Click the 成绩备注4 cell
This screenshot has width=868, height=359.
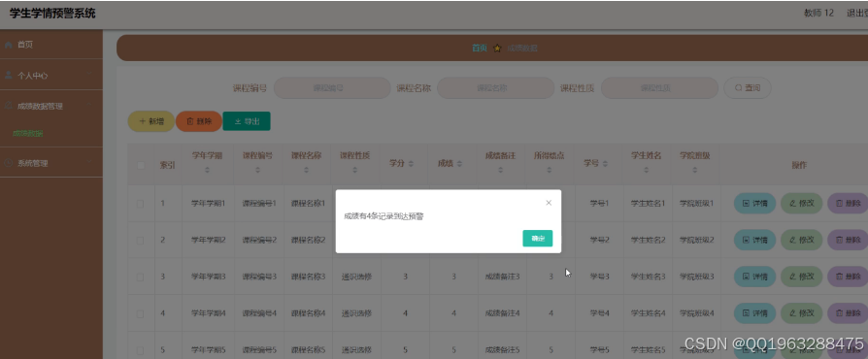pyautogui.click(x=503, y=313)
